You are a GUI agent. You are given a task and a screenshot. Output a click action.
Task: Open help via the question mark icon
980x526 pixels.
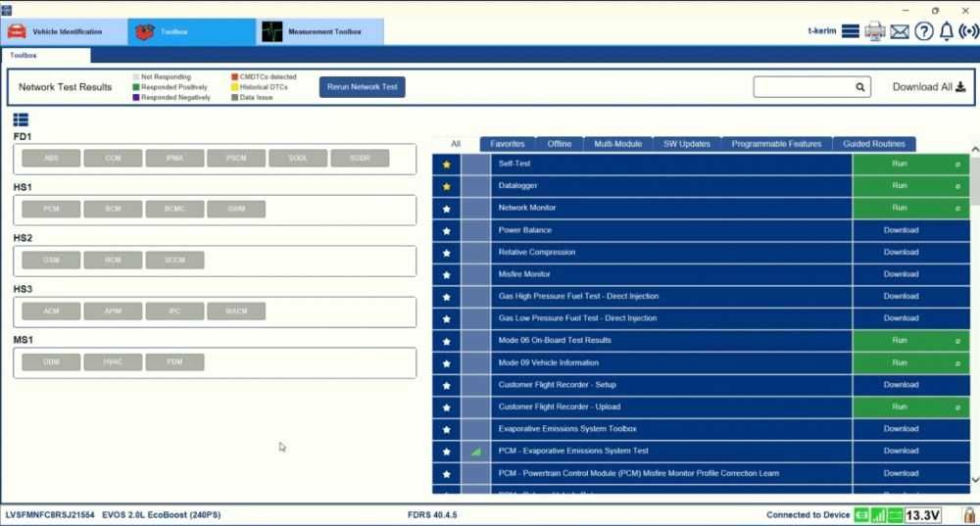[x=924, y=31]
